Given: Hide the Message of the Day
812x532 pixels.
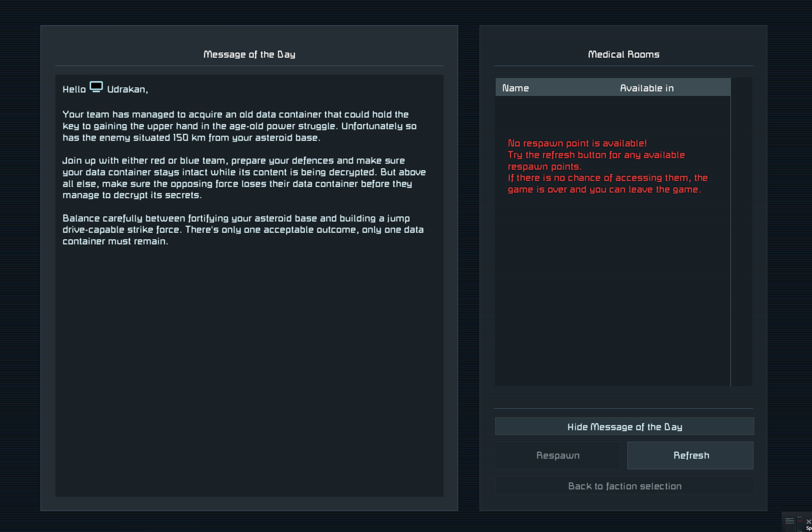Looking at the screenshot, I should 624,427.
